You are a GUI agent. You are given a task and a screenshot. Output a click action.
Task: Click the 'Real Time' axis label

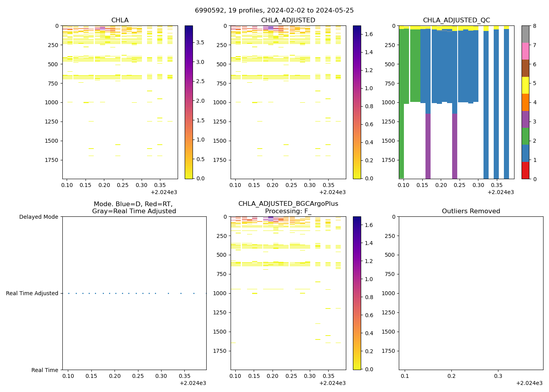tap(45, 370)
